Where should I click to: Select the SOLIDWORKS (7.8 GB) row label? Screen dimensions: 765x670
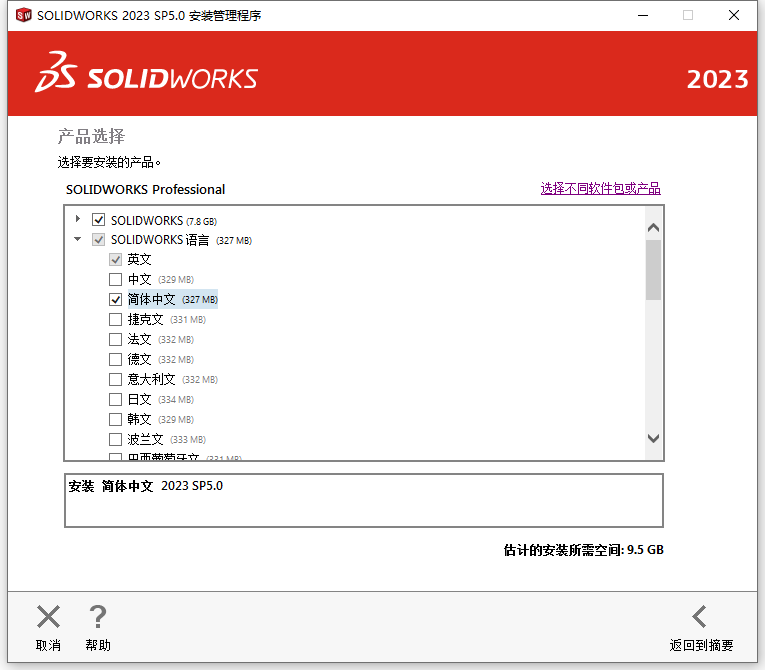pyautogui.click(x=164, y=221)
